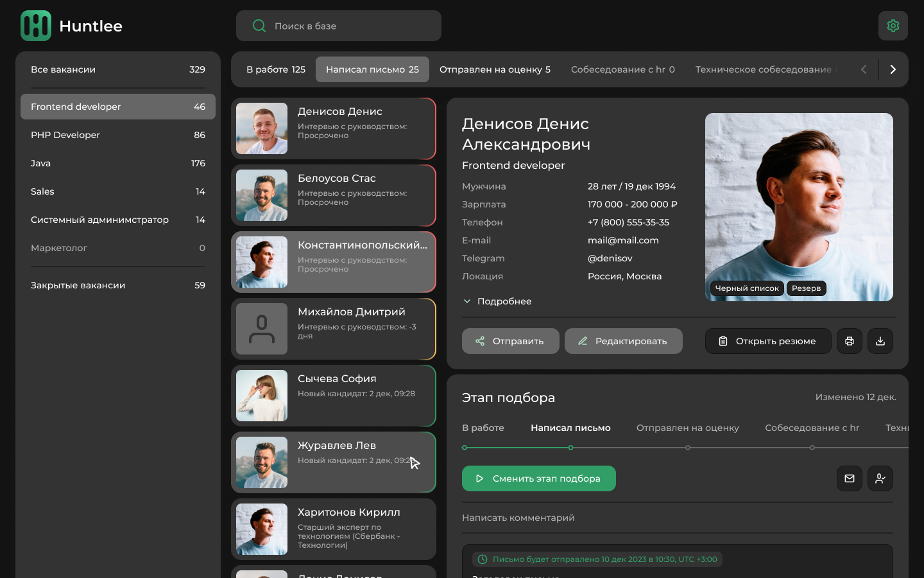Select the Журавлев Лев candidate card
The image size is (924, 578).
(334, 462)
